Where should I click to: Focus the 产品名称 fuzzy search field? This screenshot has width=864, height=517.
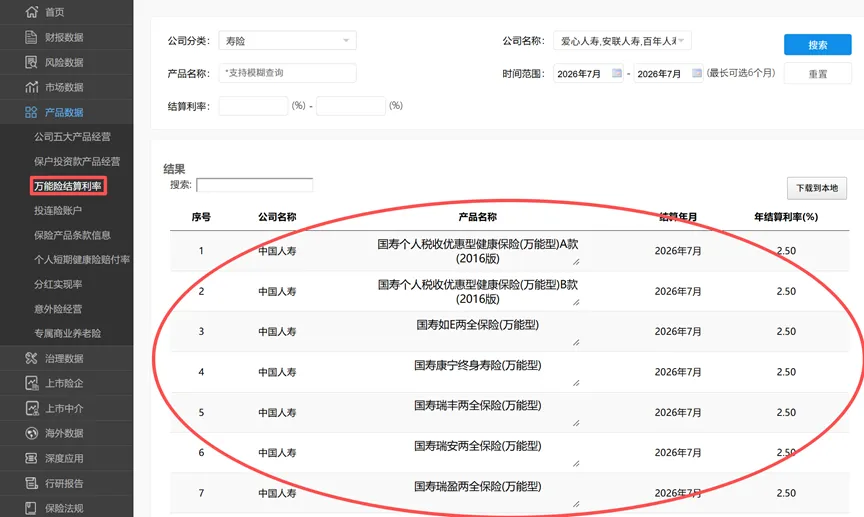[x=288, y=73]
